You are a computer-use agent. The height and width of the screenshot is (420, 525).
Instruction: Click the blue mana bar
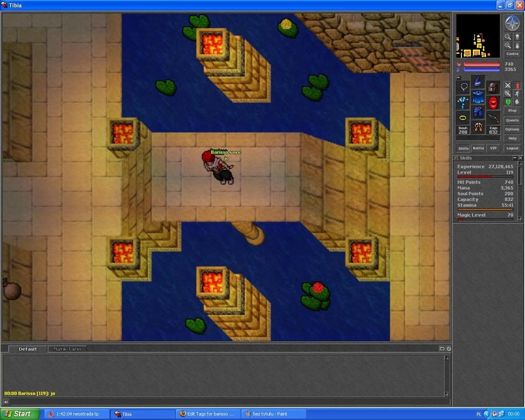(482, 69)
